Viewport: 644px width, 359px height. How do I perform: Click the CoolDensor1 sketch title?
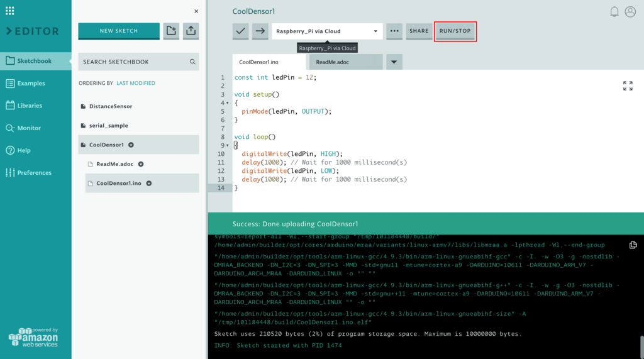click(x=254, y=11)
